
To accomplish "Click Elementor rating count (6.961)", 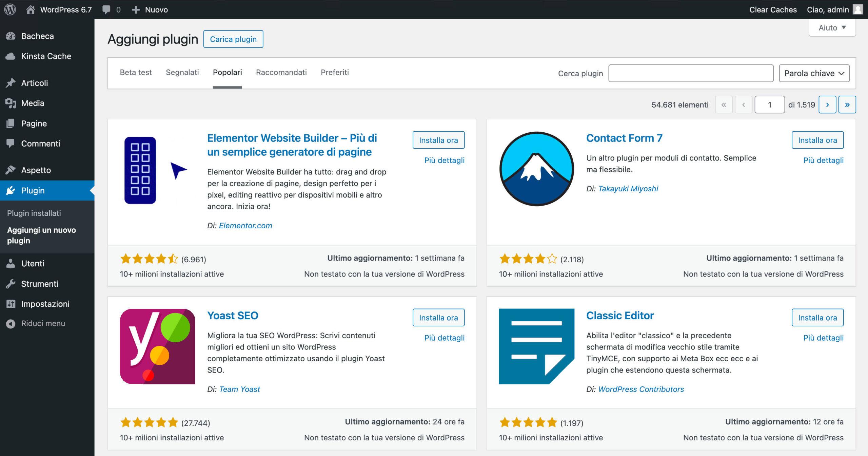I will coord(194,260).
